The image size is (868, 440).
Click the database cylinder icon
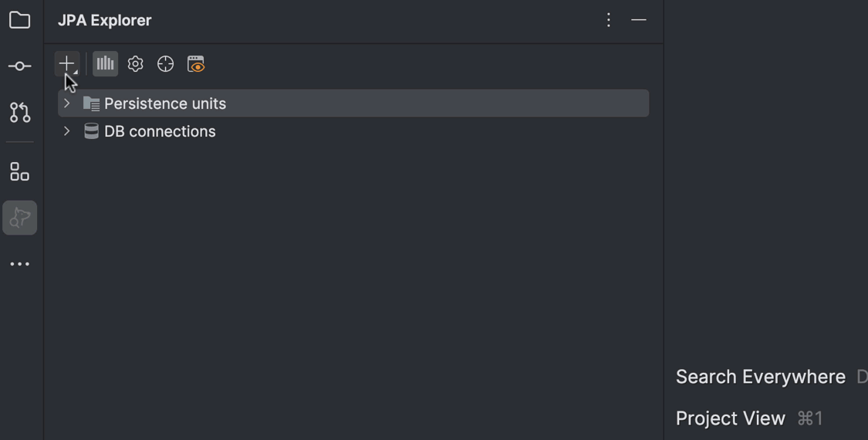91,131
